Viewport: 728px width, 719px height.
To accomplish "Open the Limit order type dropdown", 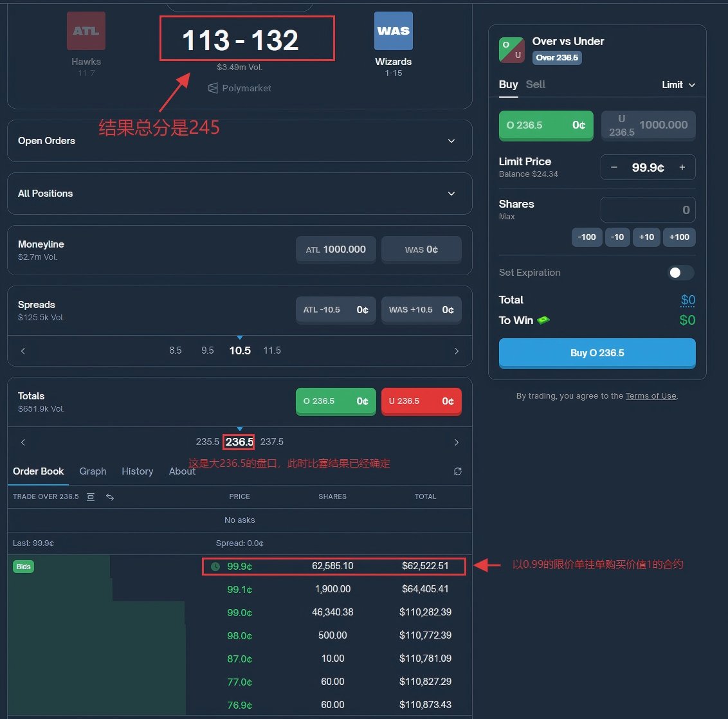I will (678, 84).
